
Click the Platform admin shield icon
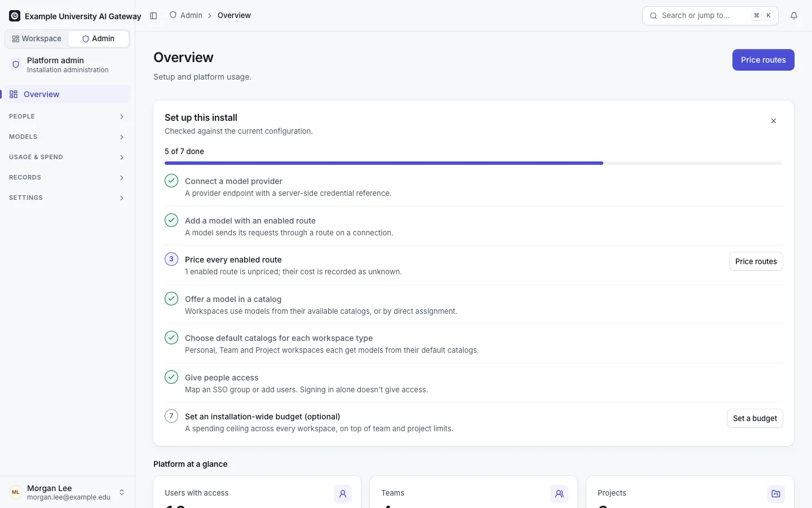coord(16,64)
